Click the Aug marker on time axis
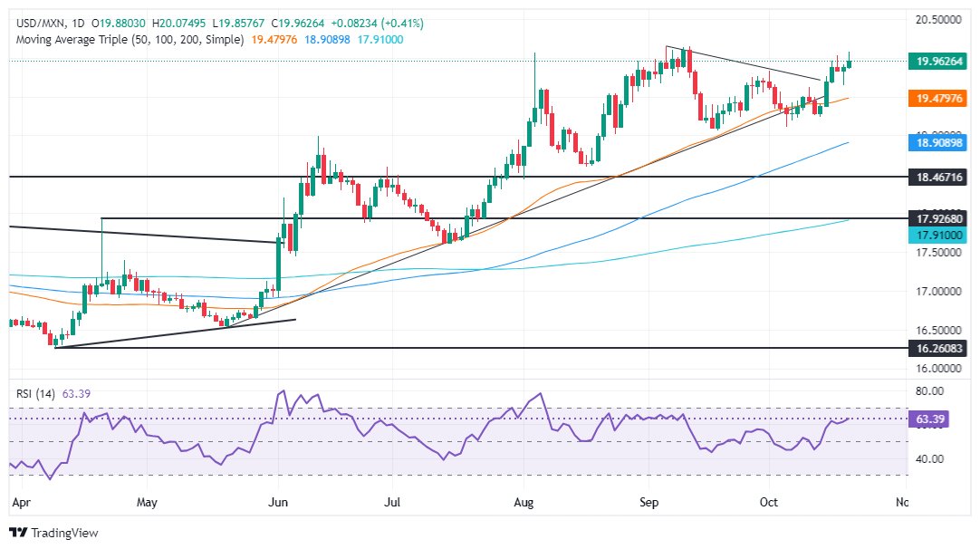This screenshot has height=549, width=980. pyautogui.click(x=524, y=502)
